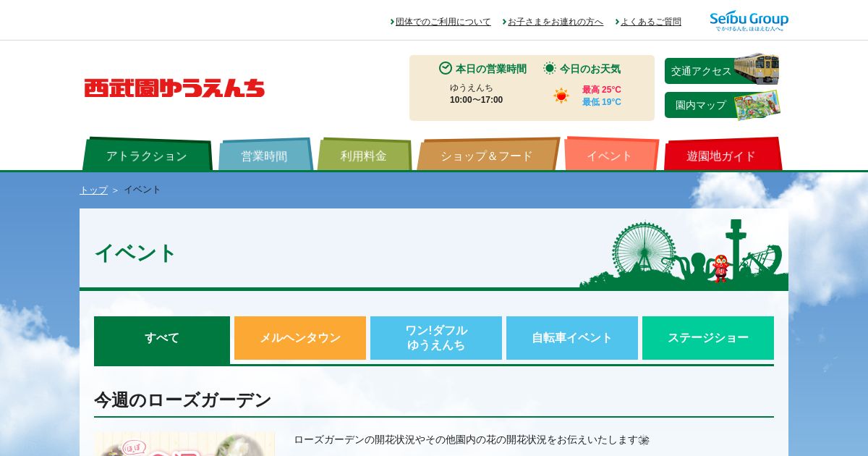
Task: Click the yellow train image on 交通アクセス
Action: point(757,69)
